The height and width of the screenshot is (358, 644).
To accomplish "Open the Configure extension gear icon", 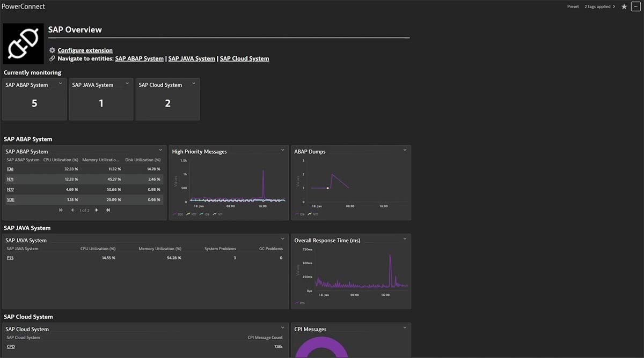I will tap(52, 50).
